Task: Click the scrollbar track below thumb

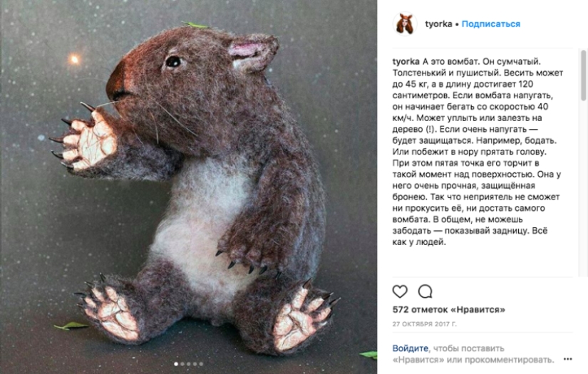Action: 584,187
